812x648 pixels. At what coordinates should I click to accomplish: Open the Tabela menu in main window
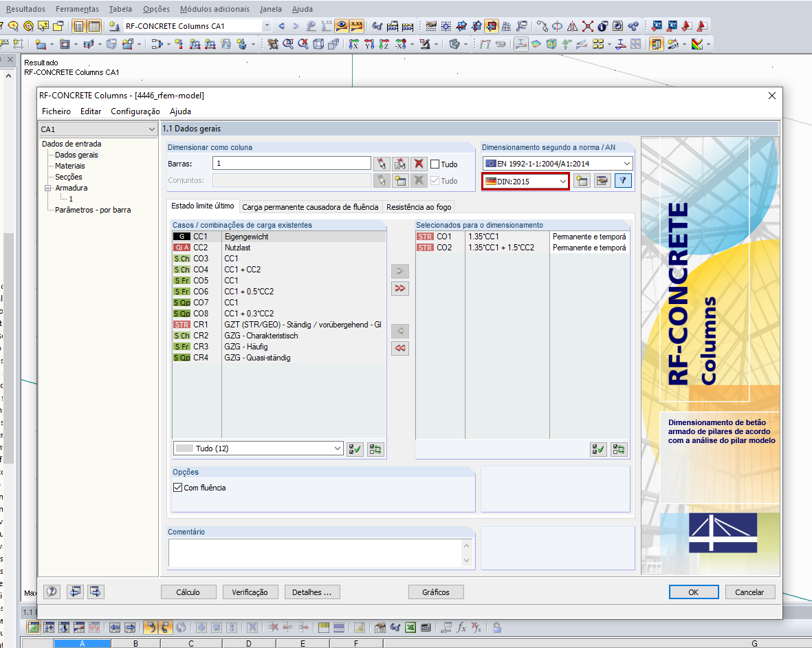click(x=120, y=9)
